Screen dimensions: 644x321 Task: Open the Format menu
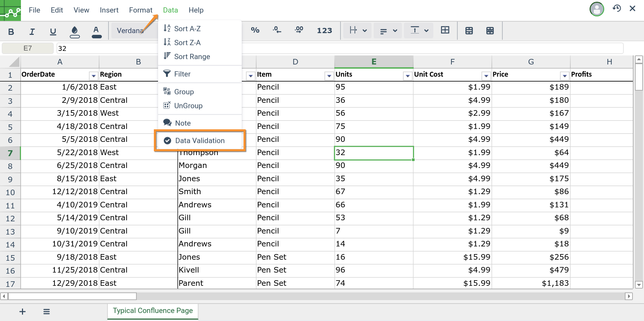click(x=141, y=10)
